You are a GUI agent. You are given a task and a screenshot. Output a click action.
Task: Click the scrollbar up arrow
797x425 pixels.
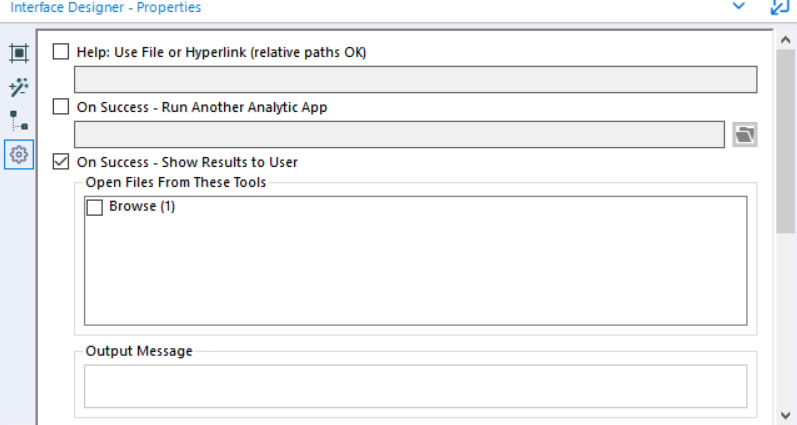tap(786, 41)
